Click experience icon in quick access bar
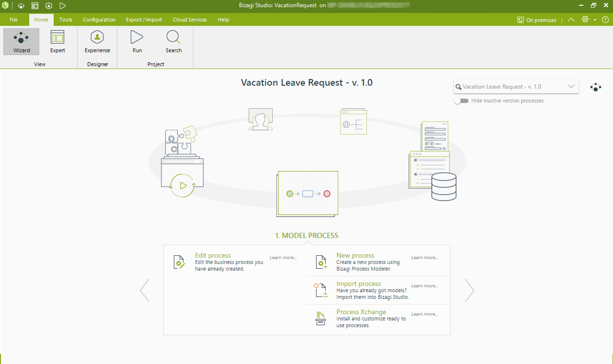 (x=49, y=6)
